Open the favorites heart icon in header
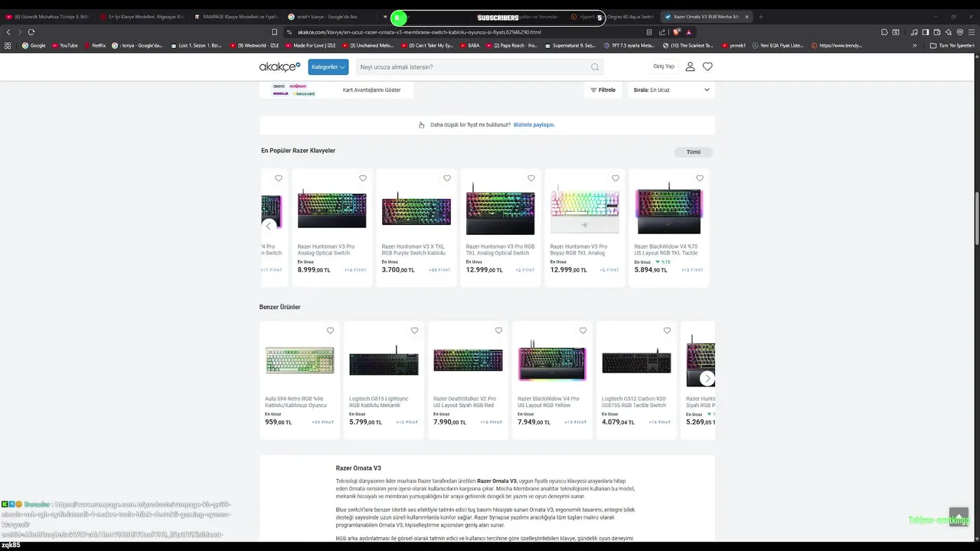This screenshot has width=980, height=551. click(x=707, y=67)
